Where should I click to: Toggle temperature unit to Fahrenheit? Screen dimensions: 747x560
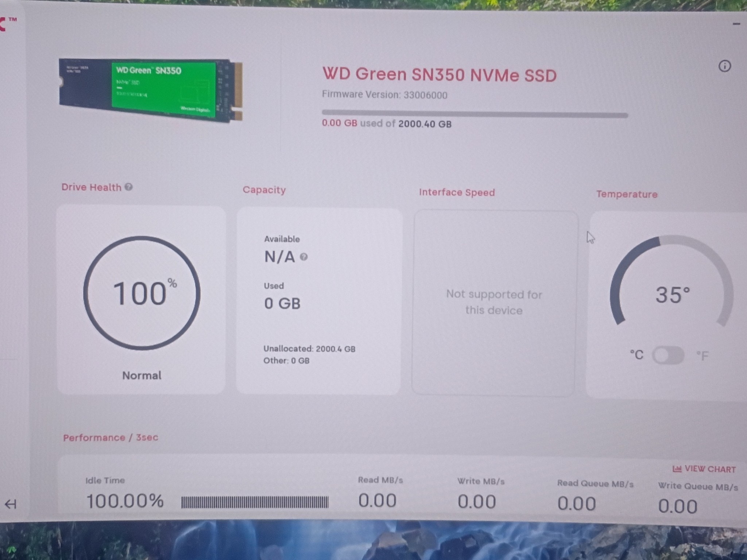click(668, 355)
